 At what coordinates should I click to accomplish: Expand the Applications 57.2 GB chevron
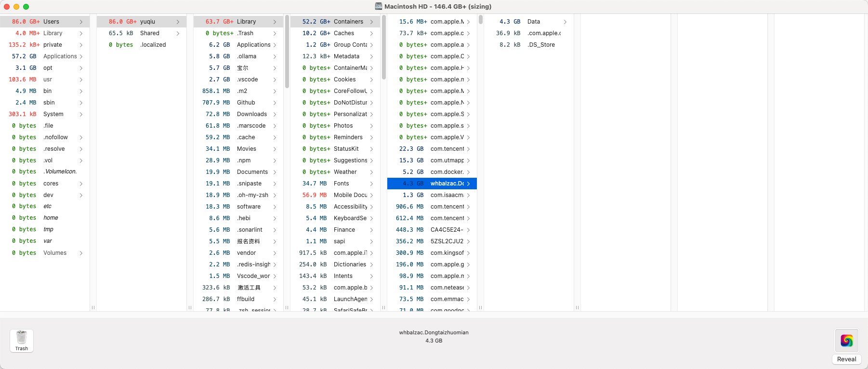81,56
